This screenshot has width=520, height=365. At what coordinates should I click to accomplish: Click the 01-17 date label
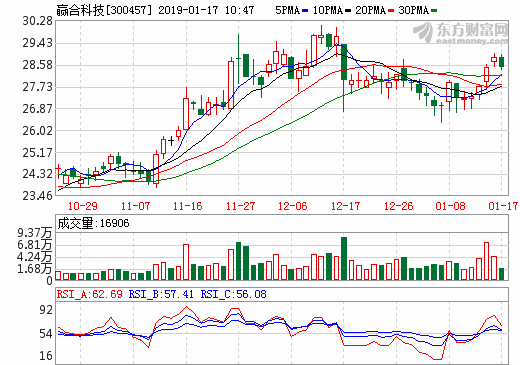click(503, 206)
